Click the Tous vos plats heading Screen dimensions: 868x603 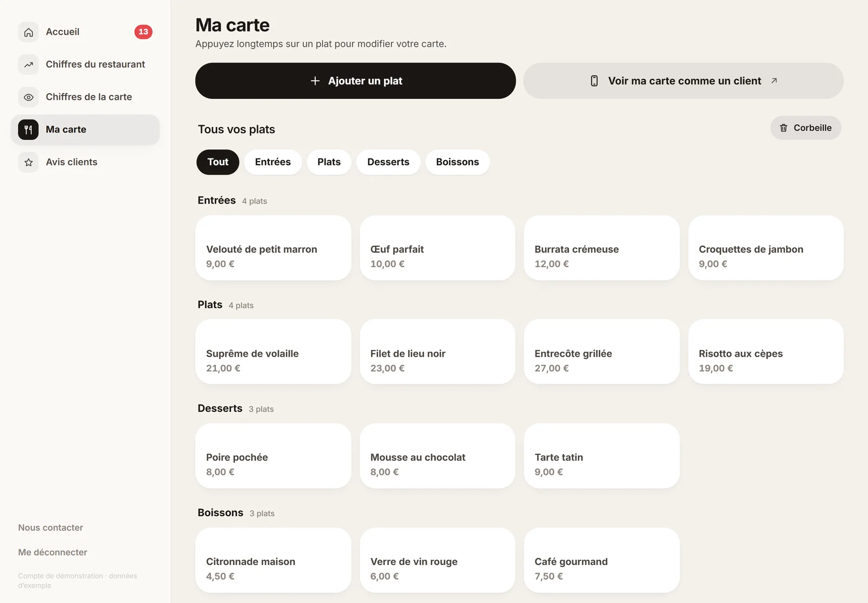click(x=237, y=130)
